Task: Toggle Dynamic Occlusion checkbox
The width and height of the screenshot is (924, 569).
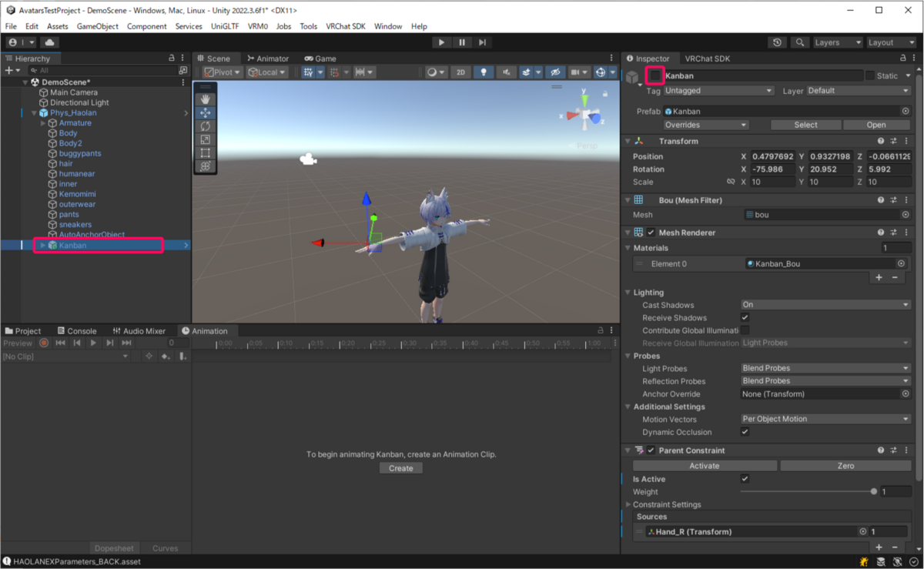Action: 745,432
